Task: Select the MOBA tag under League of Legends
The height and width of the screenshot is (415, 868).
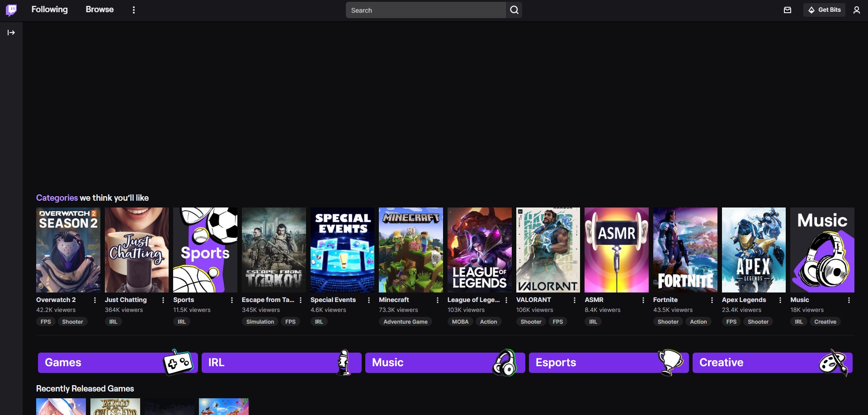Action: point(460,322)
